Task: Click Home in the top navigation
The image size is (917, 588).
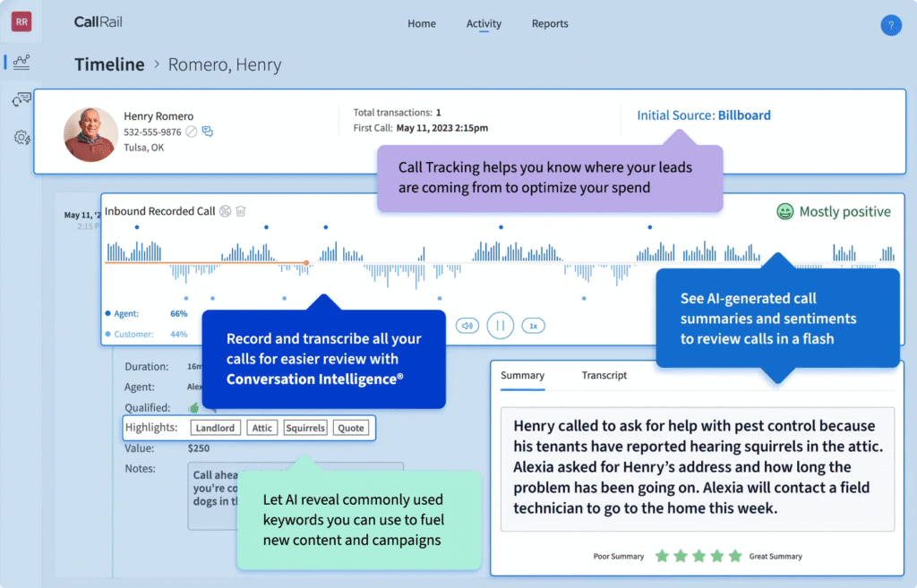Action: pyautogui.click(x=421, y=24)
